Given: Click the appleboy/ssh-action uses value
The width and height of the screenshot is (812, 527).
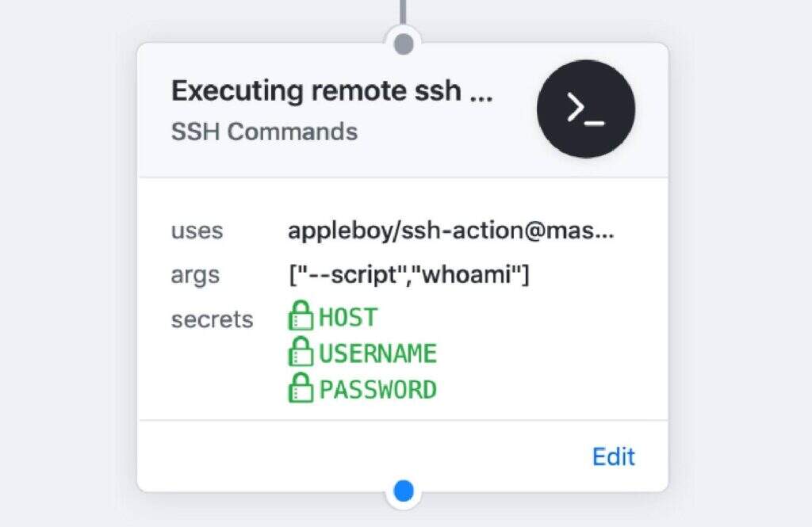Looking at the screenshot, I should 451,230.
